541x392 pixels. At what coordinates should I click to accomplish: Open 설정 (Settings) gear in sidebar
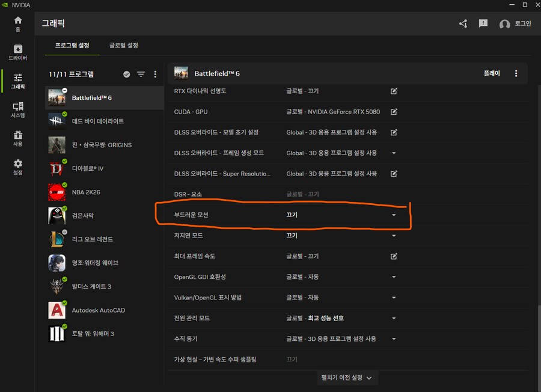pyautogui.click(x=17, y=167)
